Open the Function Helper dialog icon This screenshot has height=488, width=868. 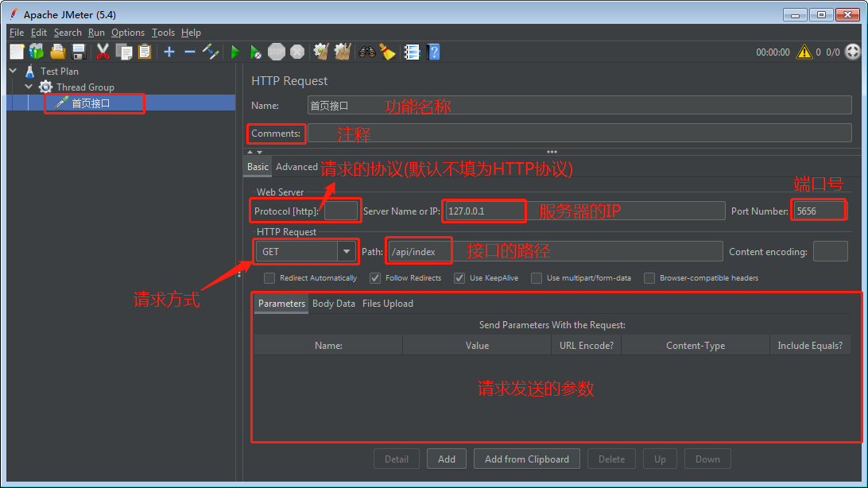pos(412,52)
